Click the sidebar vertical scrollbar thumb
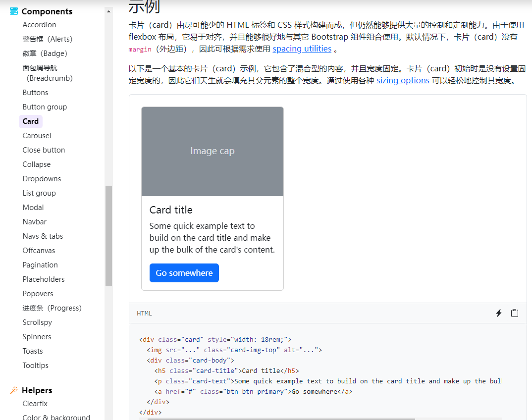This screenshot has width=532, height=420. pyautogui.click(x=108, y=236)
